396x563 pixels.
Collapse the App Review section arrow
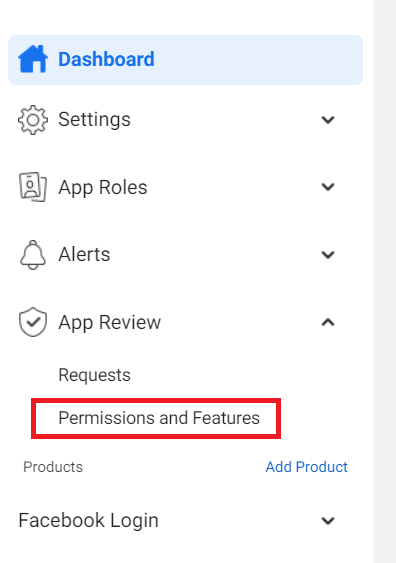click(328, 322)
